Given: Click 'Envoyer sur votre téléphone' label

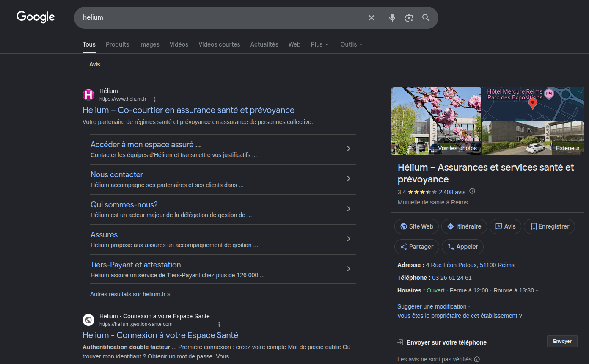Looking at the screenshot, I should point(446,342).
